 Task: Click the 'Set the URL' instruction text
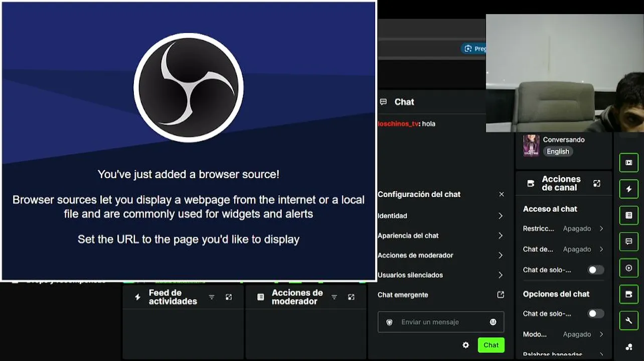click(189, 240)
